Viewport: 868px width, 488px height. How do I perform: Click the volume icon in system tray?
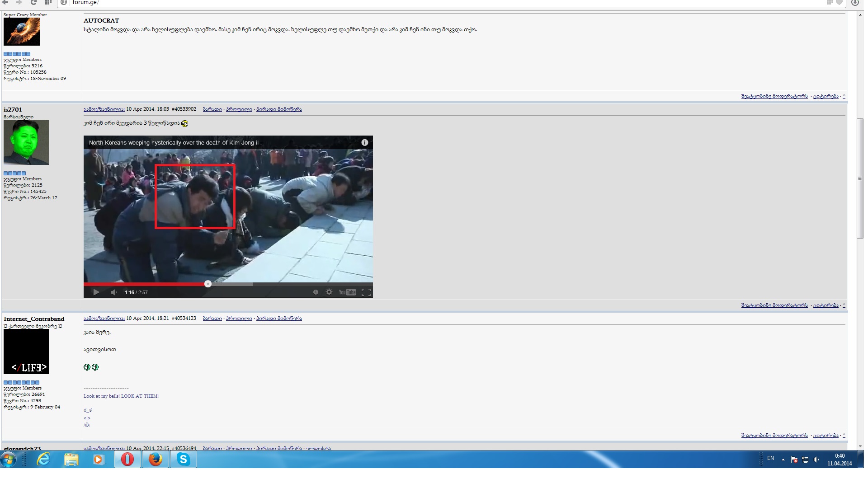(816, 460)
